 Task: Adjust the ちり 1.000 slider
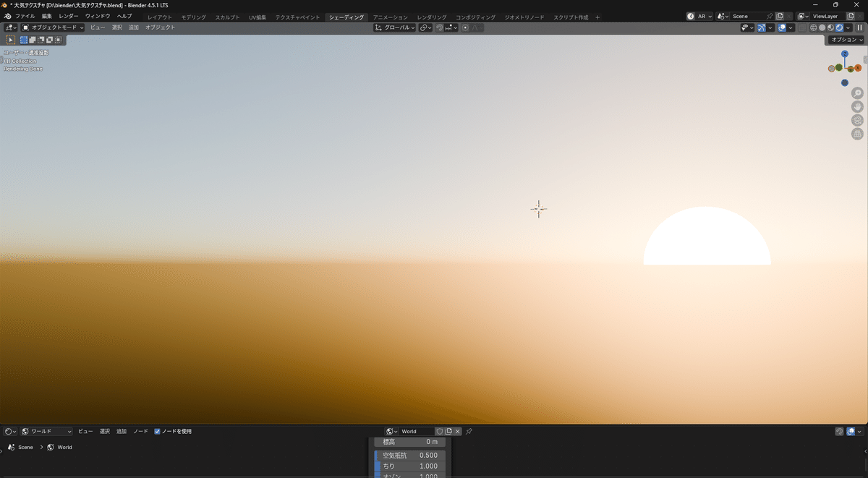pyautogui.click(x=409, y=466)
